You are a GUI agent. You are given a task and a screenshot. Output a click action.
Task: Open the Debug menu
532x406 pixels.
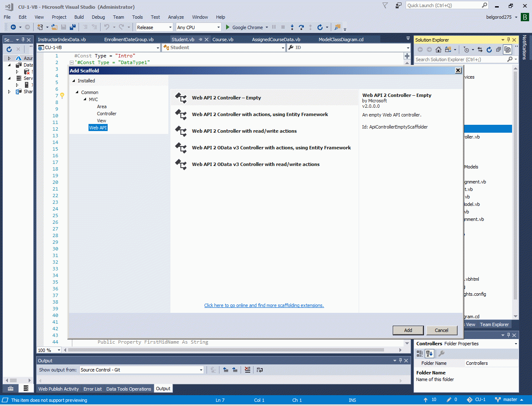click(99, 17)
